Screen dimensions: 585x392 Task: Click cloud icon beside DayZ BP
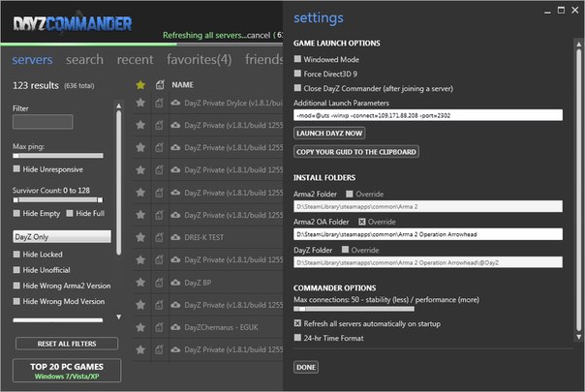coord(175,283)
